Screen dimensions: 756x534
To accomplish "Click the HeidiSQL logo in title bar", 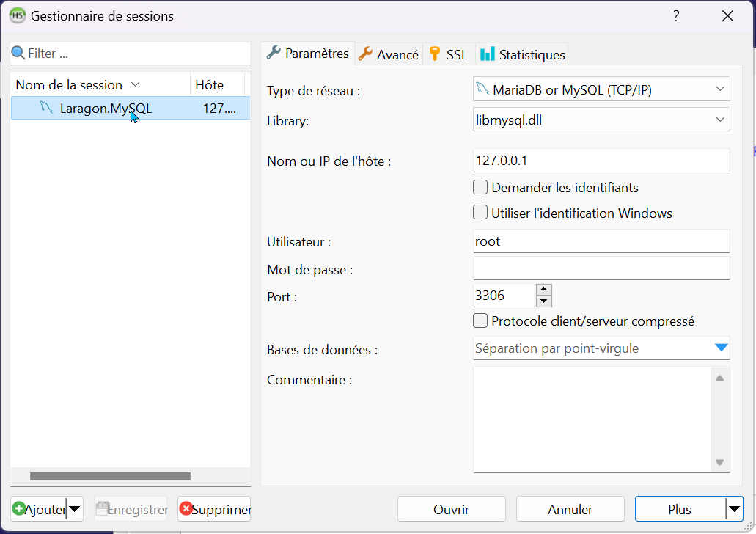I will 17,15.
